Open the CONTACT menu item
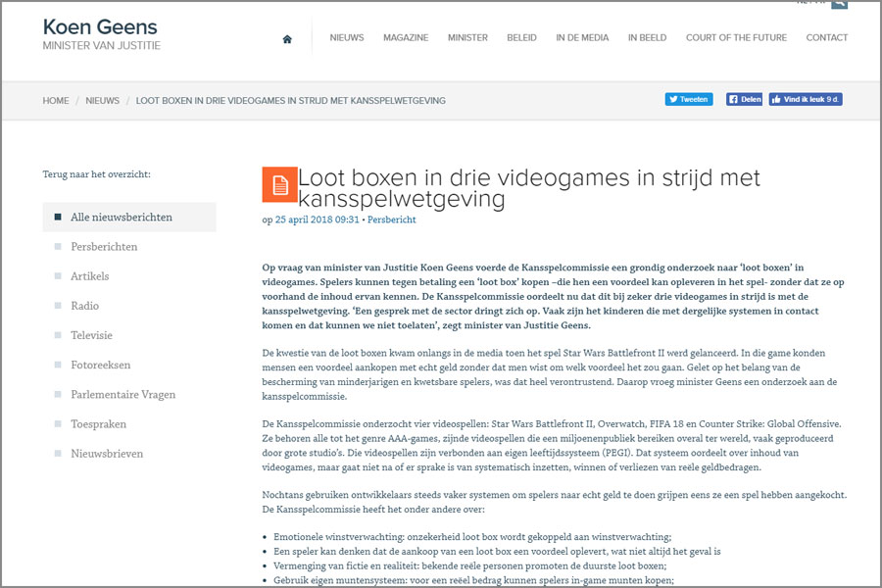Viewport: 882px width, 588px height. (x=826, y=37)
